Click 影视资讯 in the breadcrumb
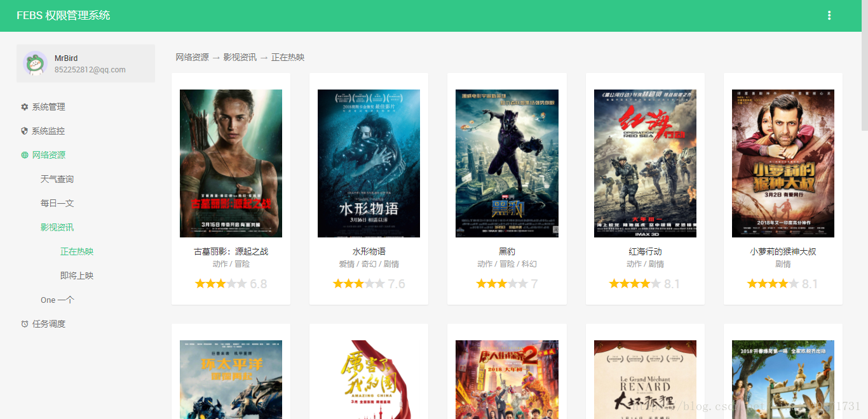This screenshot has width=868, height=419. pyautogui.click(x=240, y=57)
